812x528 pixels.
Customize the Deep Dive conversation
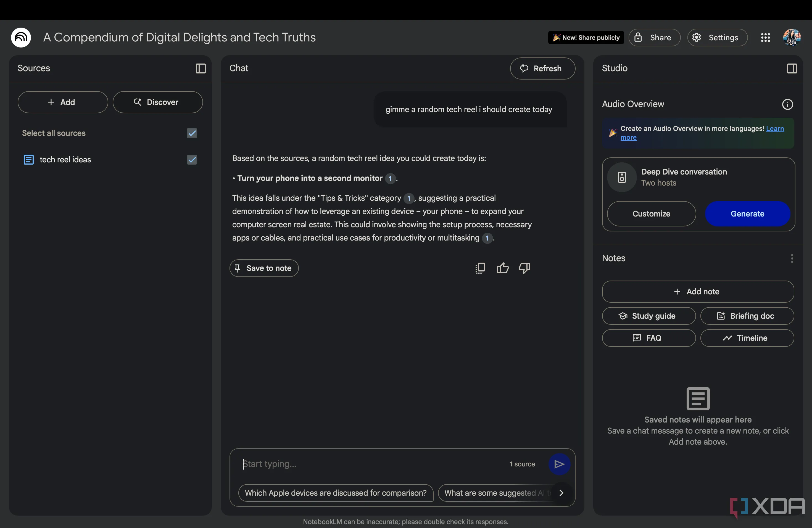(x=651, y=214)
